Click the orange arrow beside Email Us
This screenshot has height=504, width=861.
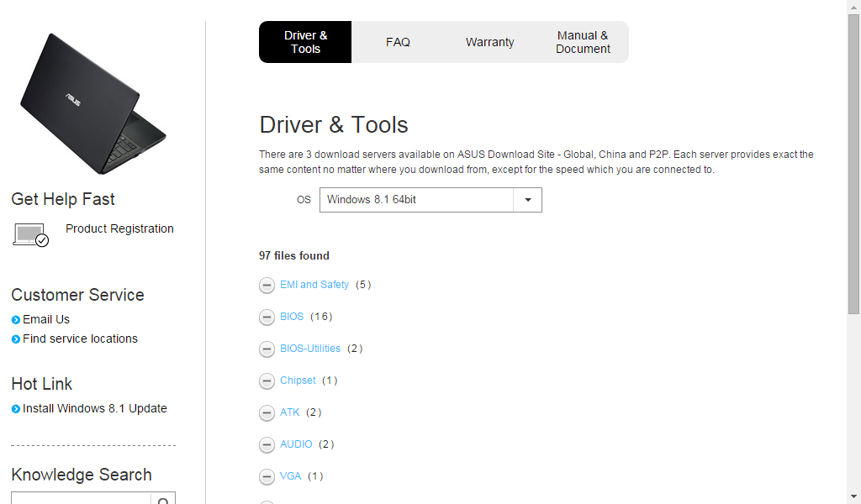pos(14,319)
